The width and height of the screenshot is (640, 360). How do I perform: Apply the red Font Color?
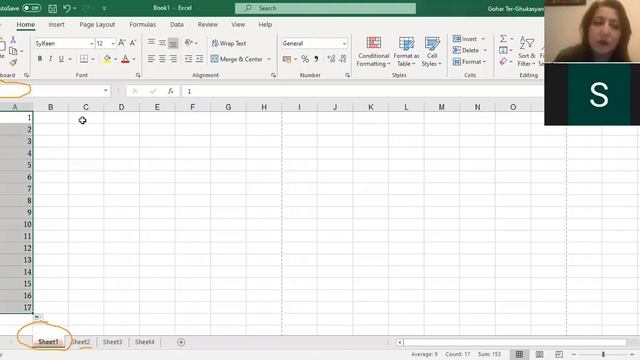click(125, 59)
